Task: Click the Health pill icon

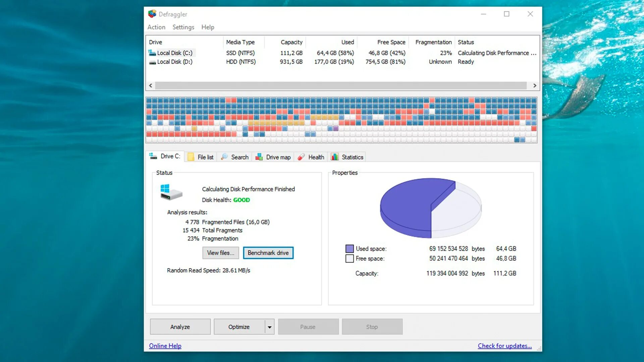Action: pyautogui.click(x=301, y=157)
